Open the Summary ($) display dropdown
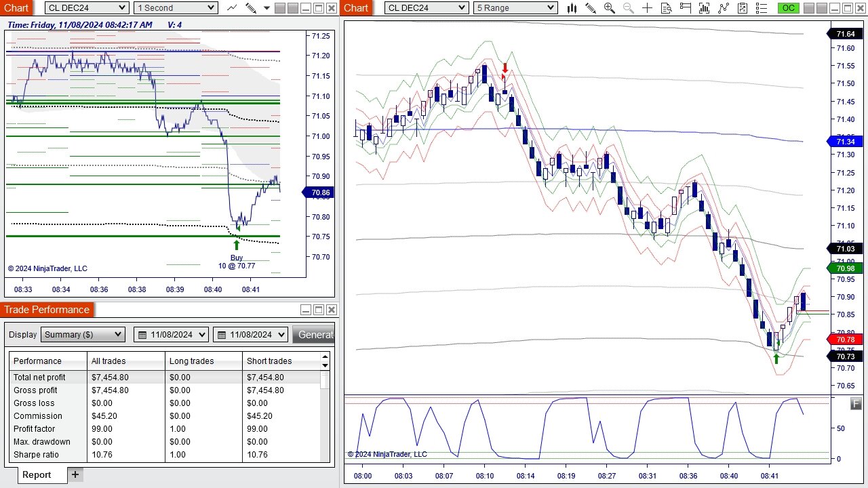 (83, 334)
